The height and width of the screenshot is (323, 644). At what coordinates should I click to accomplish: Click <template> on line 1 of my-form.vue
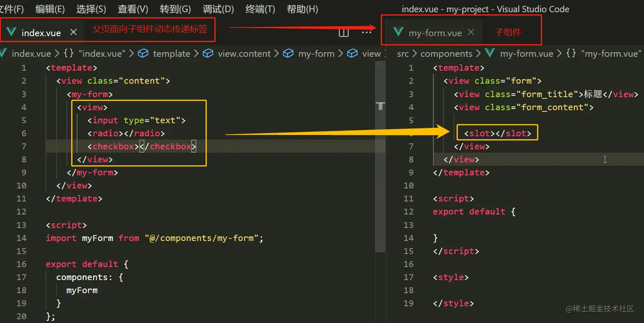coord(459,68)
